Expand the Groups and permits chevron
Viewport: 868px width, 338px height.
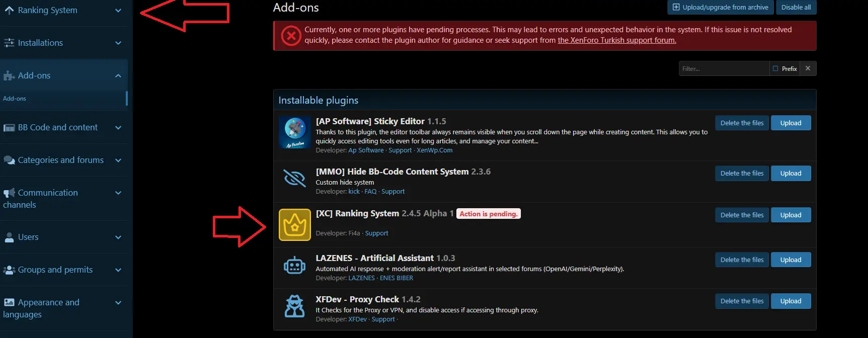pyautogui.click(x=118, y=270)
